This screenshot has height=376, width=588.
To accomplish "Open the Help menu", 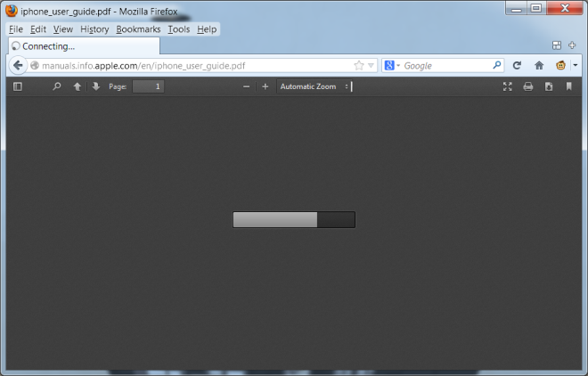I will (x=207, y=29).
